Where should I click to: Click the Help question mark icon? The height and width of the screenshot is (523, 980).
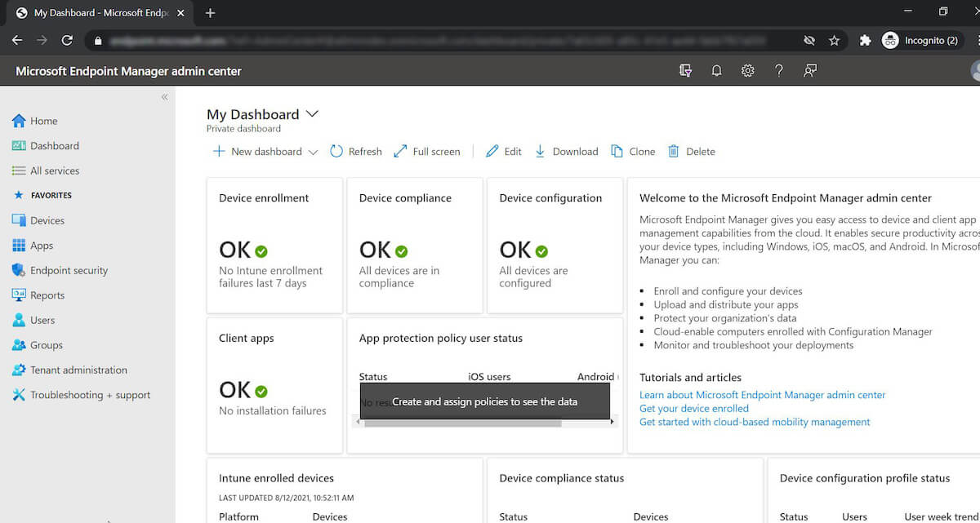tap(779, 71)
